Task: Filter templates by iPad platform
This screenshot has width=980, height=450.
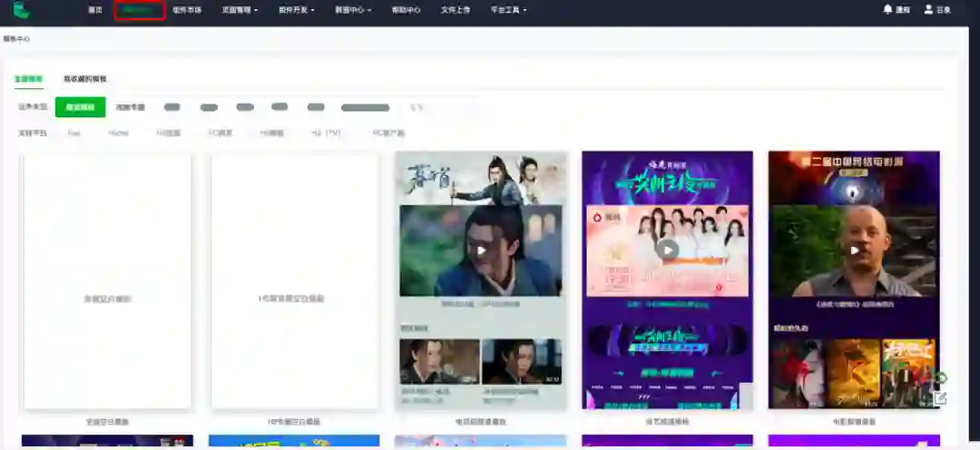Action: [x=73, y=133]
